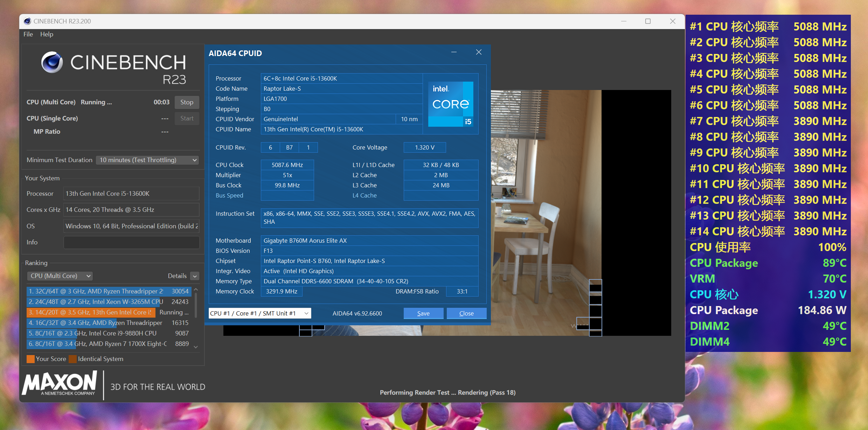The width and height of the screenshot is (868, 430).
Task: Maximize the Cinebench window
Action: [x=648, y=21]
